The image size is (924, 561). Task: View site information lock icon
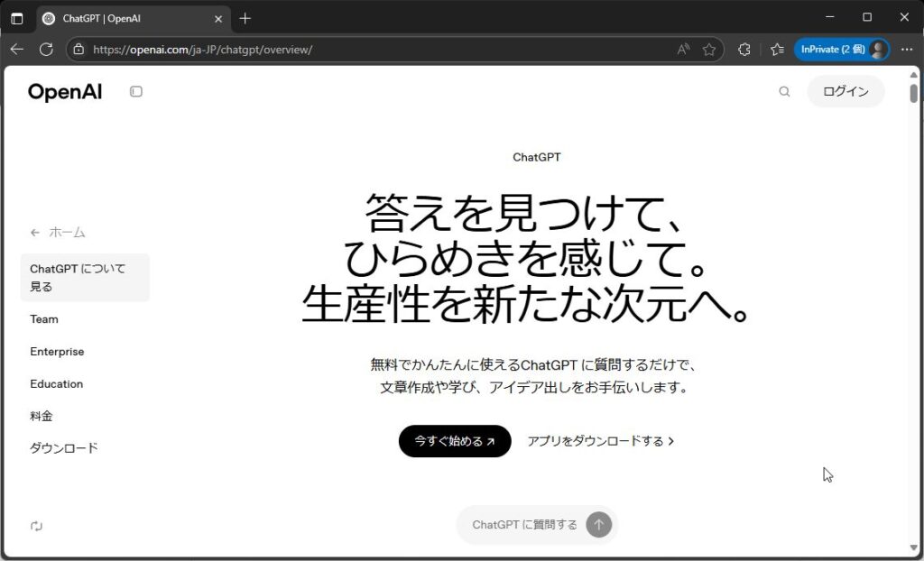tap(79, 50)
